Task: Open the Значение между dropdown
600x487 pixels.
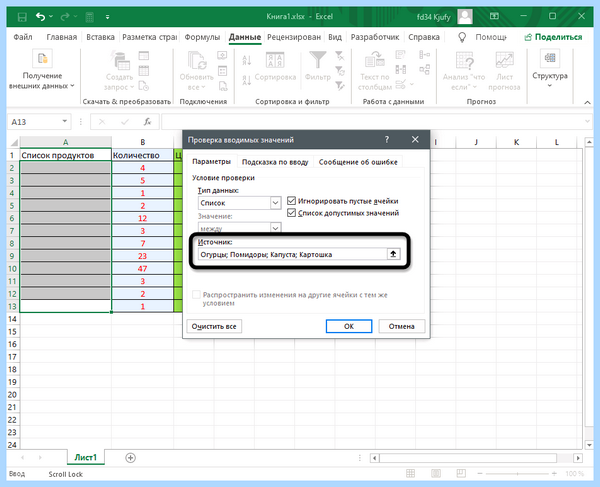Action: point(276,228)
